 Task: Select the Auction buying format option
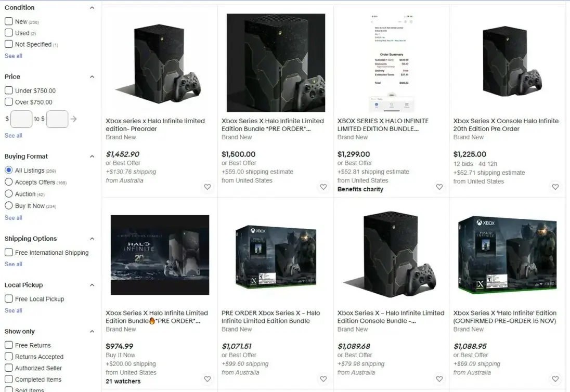[x=9, y=193]
